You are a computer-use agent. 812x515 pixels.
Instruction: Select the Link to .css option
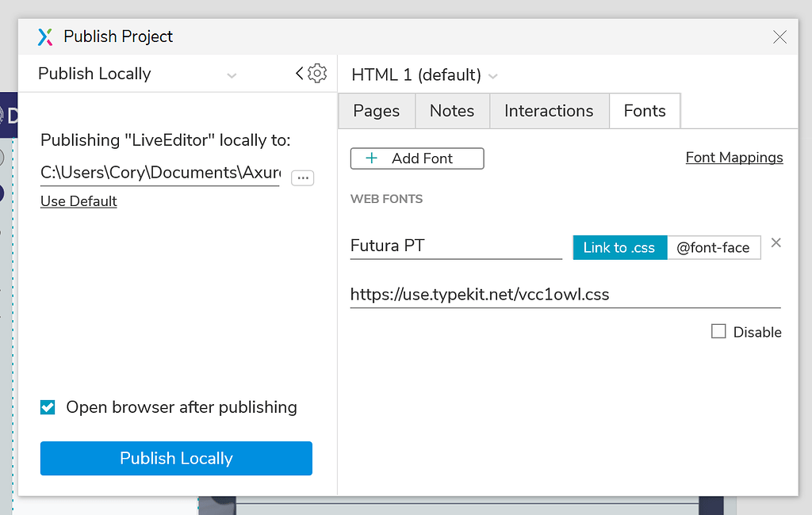(619, 247)
